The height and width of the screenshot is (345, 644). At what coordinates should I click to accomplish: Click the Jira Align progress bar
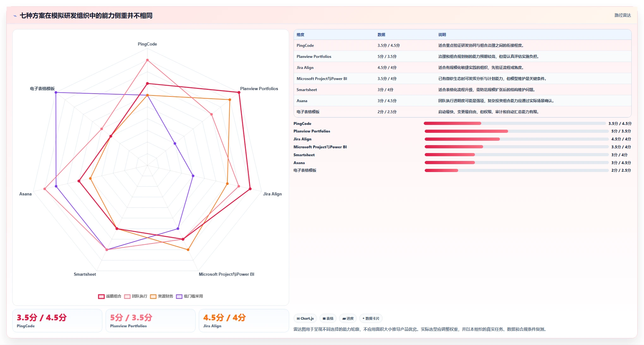coord(517,139)
